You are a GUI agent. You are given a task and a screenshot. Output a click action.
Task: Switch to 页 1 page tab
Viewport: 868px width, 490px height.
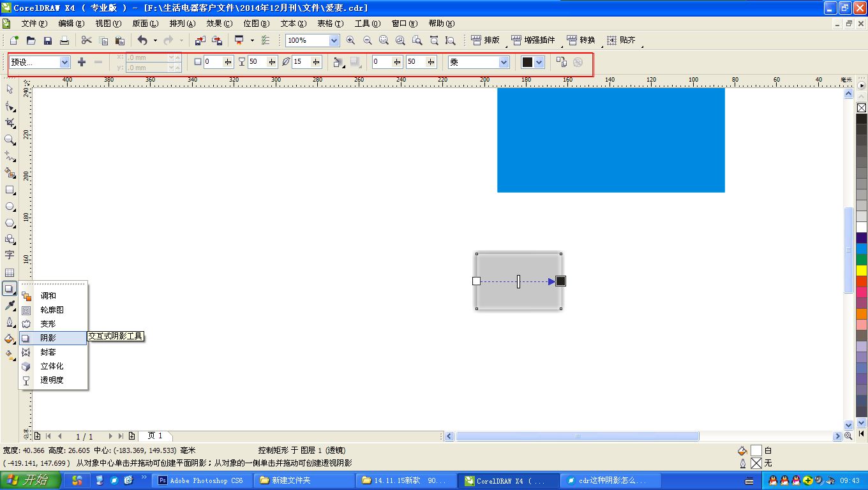click(155, 436)
